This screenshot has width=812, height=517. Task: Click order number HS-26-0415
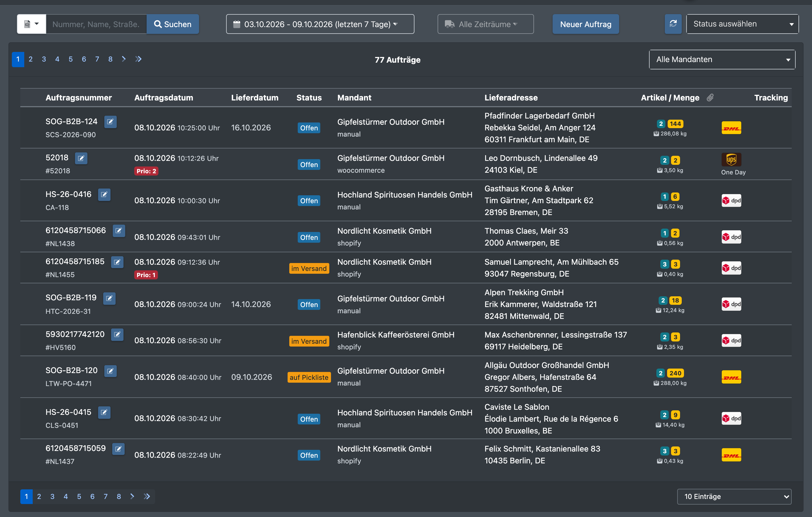point(69,412)
